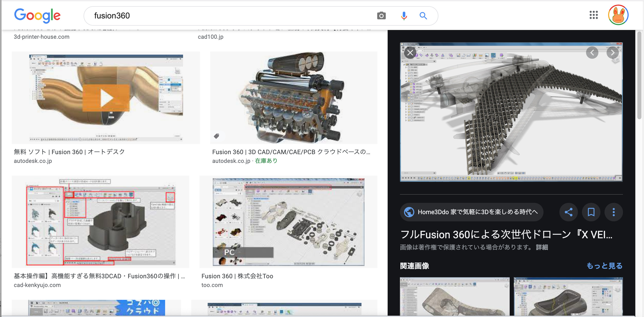The image size is (644, 317).
Task: Click the 詳細 copyright details link
Action: (542, 247)
